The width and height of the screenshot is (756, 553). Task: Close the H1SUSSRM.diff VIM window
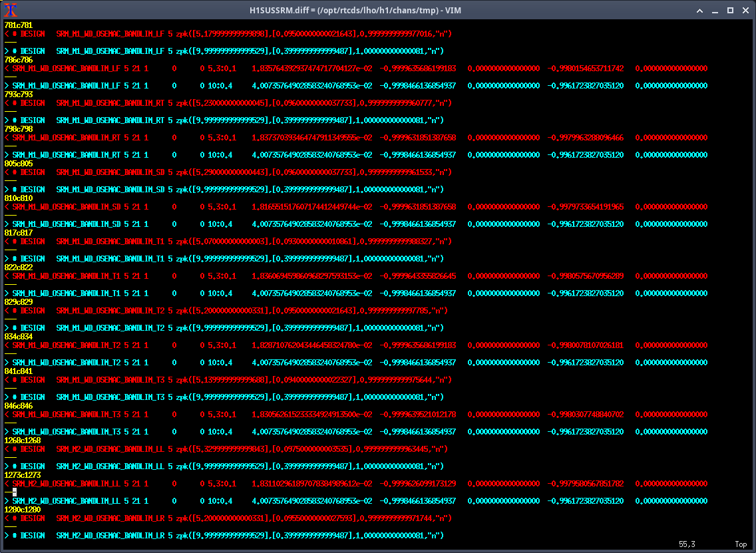pos(745,11)
